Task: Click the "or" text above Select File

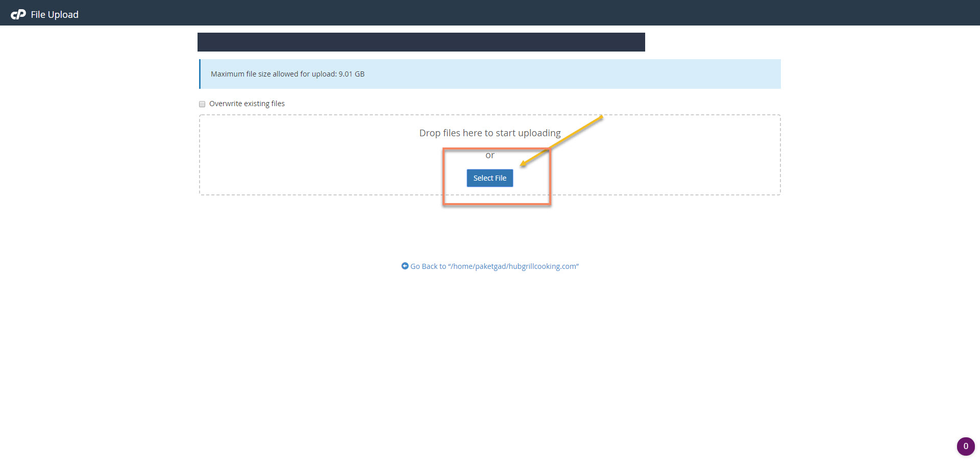Action: [489, 155]
